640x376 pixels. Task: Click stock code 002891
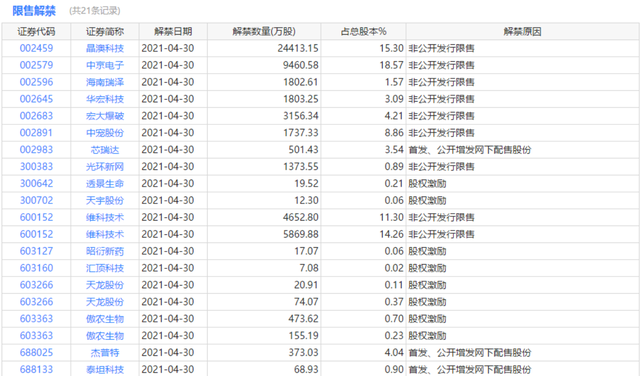tap(36, 133)
